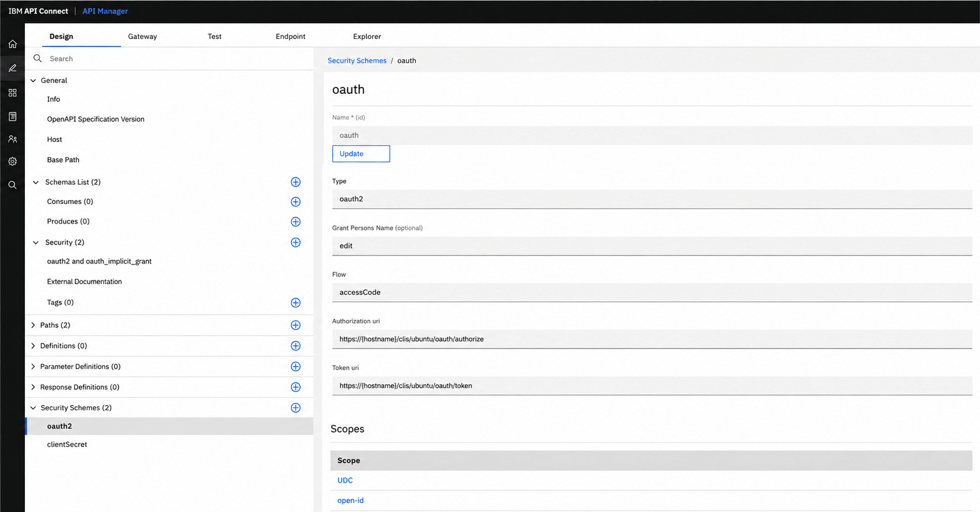Open the UDC scope link
This screenshot has width=980, height=512.
point(345,480)
